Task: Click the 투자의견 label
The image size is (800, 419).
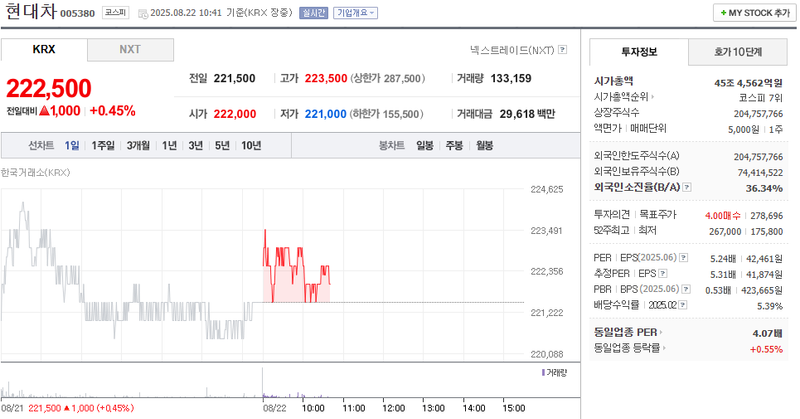Action: 612,214
